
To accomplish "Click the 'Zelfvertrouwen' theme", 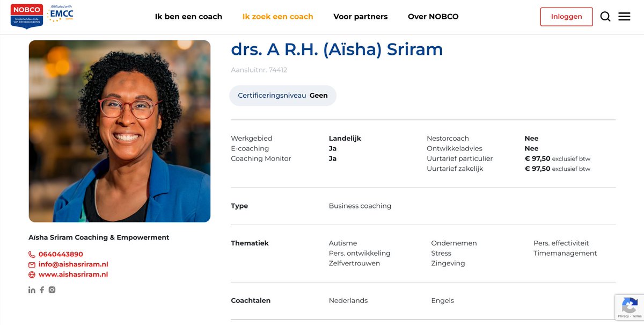I will pyautogui.click(x=354, y=264).
